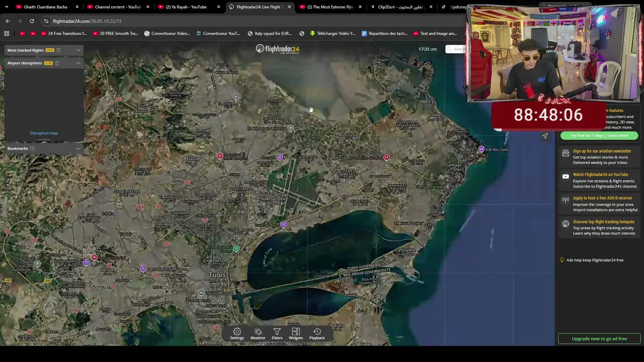Click Try free for 7 days button
This screenshot has height=362, width=644.
(x=599, y=136)
